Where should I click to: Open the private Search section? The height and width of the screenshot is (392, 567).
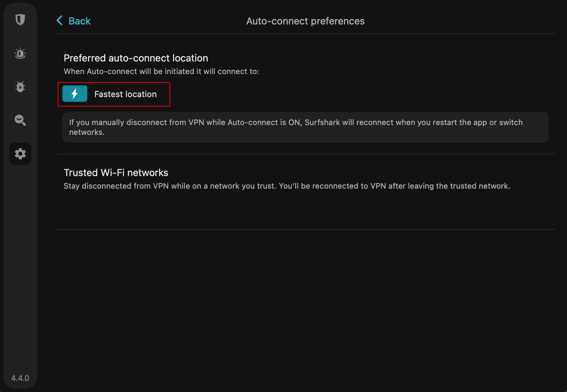(20, 120)
